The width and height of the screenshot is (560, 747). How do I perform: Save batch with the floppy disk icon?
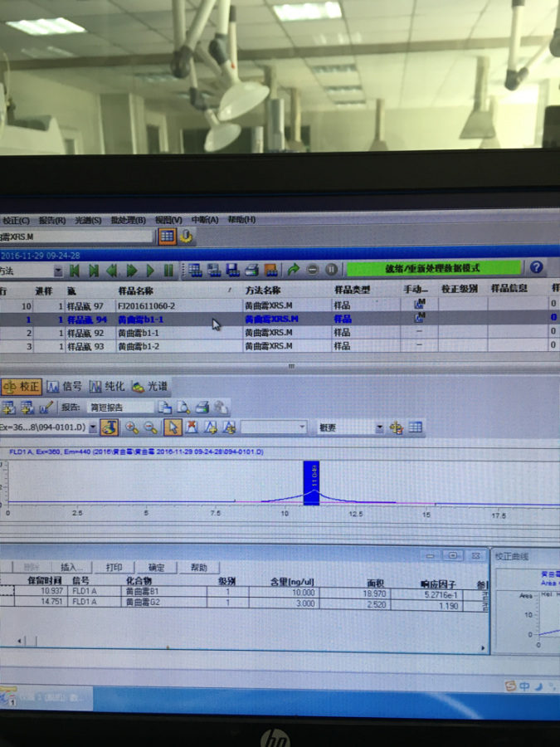pos(232,270)
